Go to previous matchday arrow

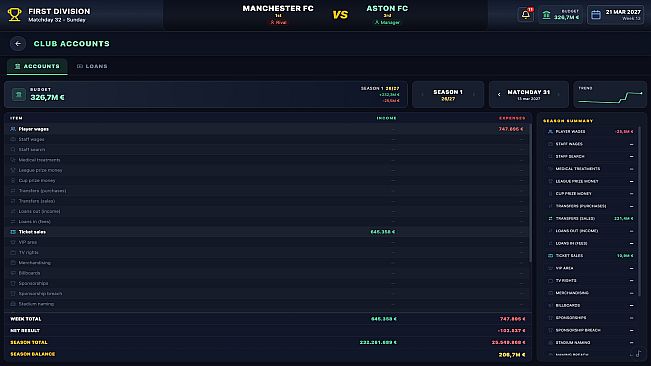point(499,95)
